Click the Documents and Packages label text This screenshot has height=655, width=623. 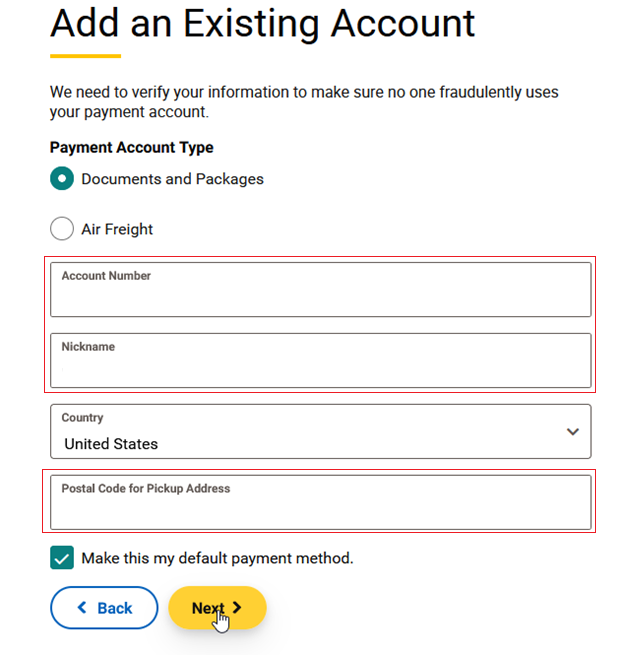tap(172, 179)
